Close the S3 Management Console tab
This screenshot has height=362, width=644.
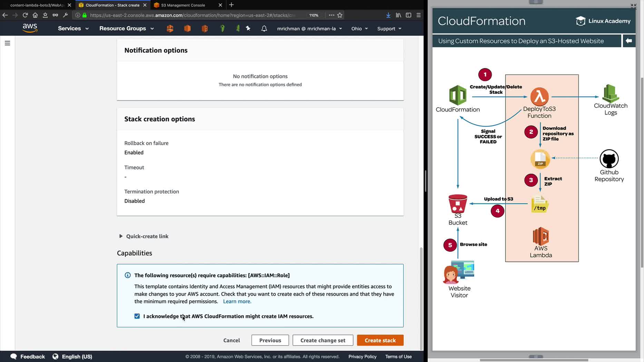point(220,5)
